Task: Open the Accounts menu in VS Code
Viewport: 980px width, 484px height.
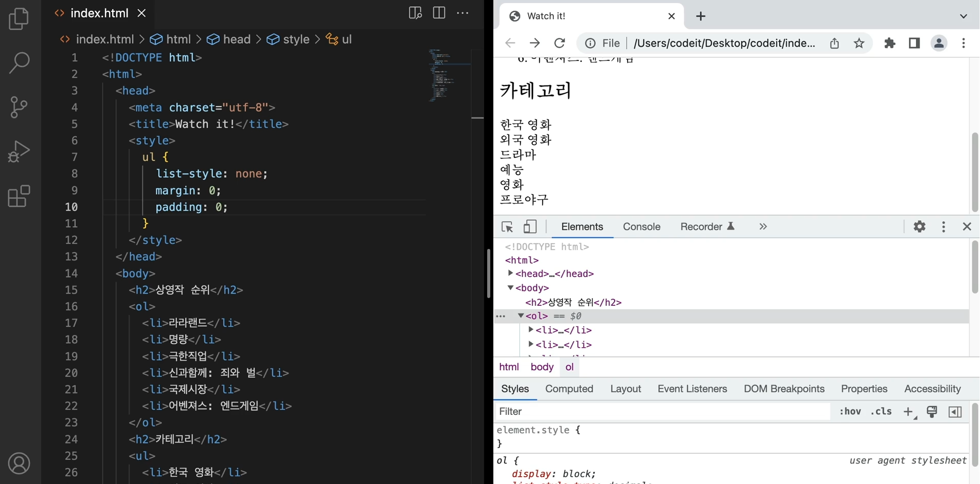Action: click(19, 464)
